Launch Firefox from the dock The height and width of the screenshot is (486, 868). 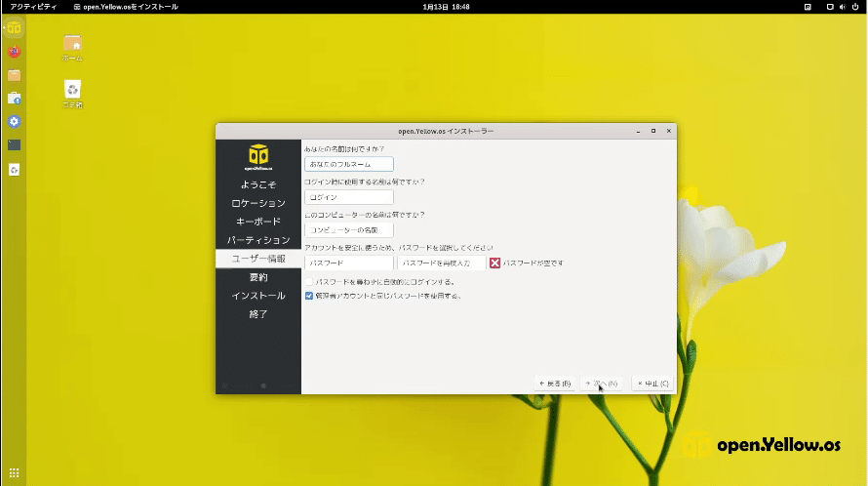(14, 52)
